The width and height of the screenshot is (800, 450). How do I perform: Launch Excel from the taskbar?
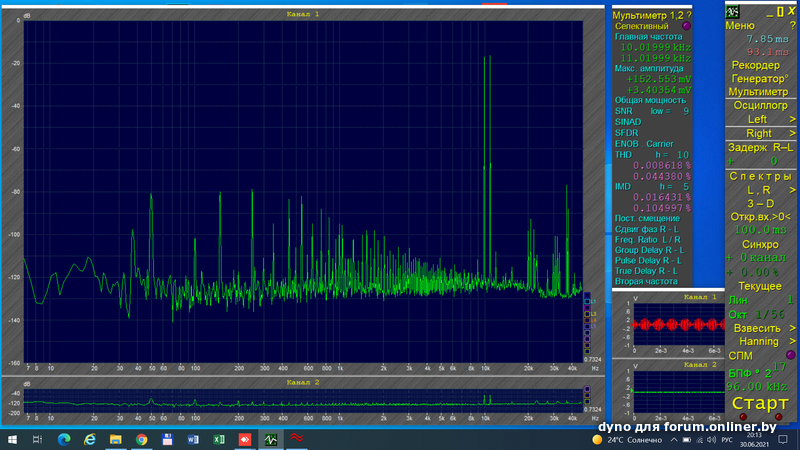219,439
